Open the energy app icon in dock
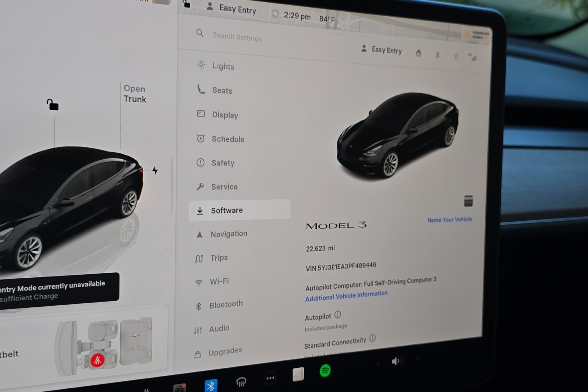 click(x=298, y=374)
